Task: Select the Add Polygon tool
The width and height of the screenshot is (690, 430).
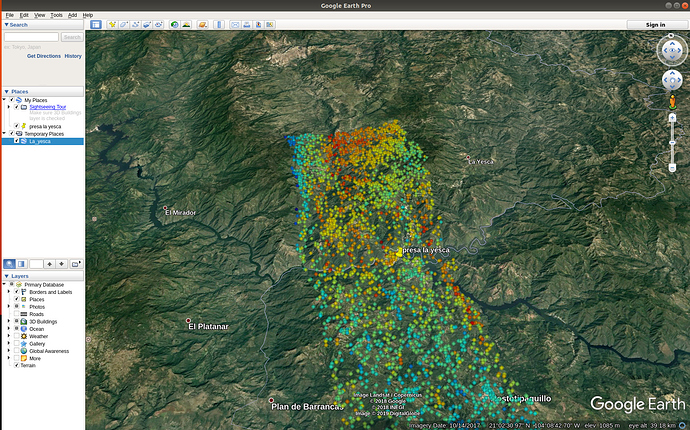Action: pyautogui.click(x=124, y=25)
